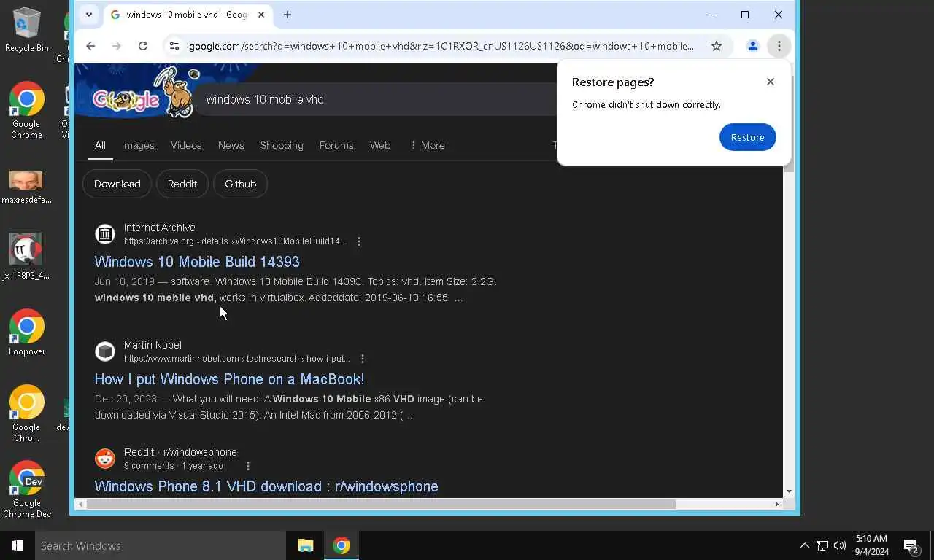The image size is (934, 560).
Task: Switch to Web results
Action: pos(380,145)
